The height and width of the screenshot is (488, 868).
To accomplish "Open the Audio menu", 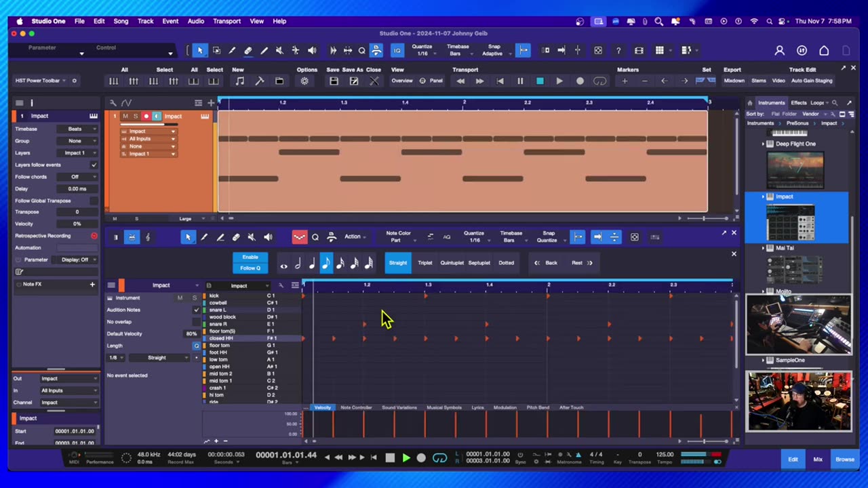I will click(195, 21).
